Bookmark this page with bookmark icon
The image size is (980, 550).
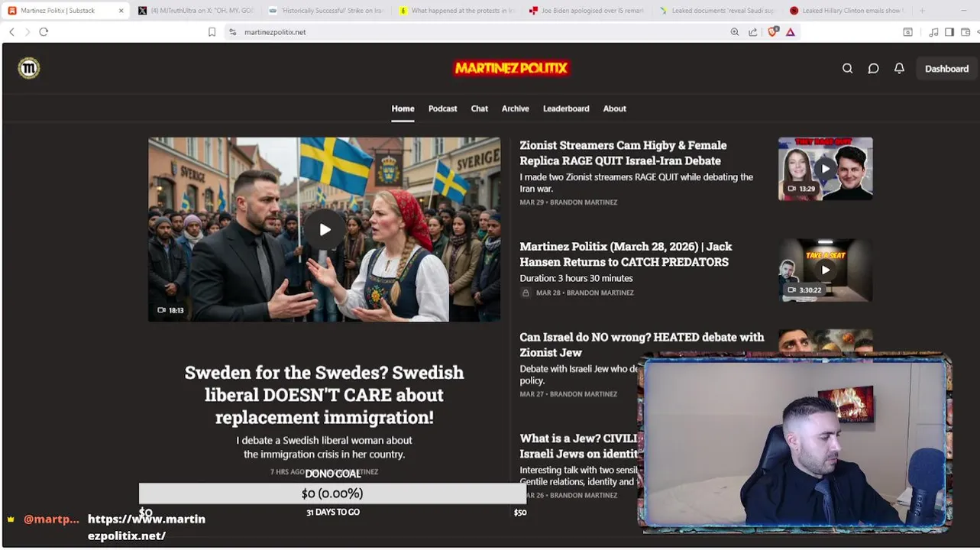click(x=212, y=32)
